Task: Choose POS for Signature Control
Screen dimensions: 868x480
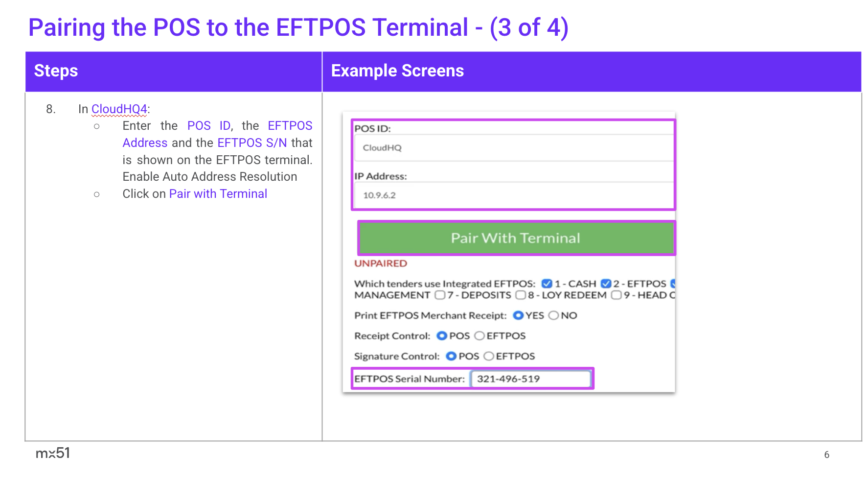Action: click(x=451, y=357)
